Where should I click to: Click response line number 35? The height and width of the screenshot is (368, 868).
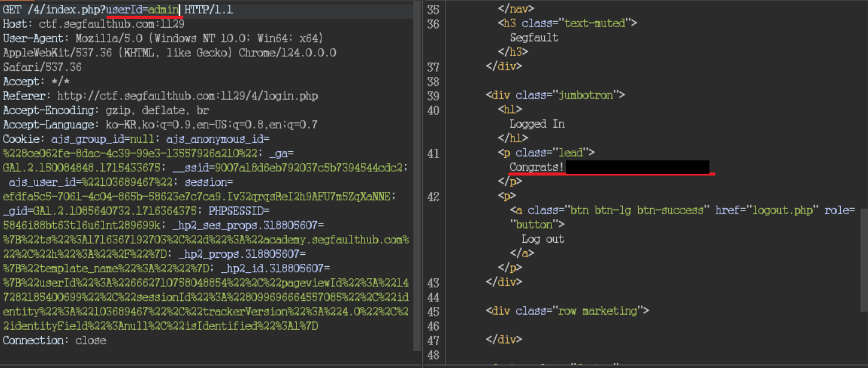[433, 10]
